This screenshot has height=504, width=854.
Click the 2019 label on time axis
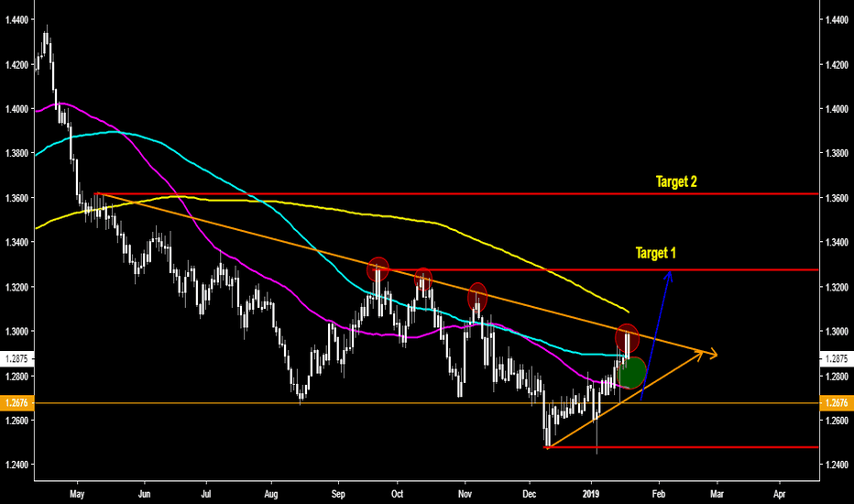point(591,494)
